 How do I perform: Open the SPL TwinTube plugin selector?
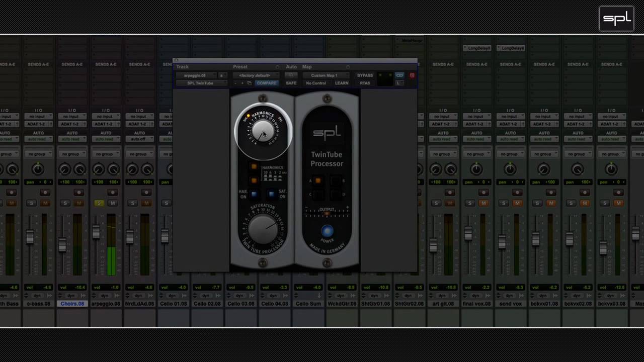coord(201,83)
